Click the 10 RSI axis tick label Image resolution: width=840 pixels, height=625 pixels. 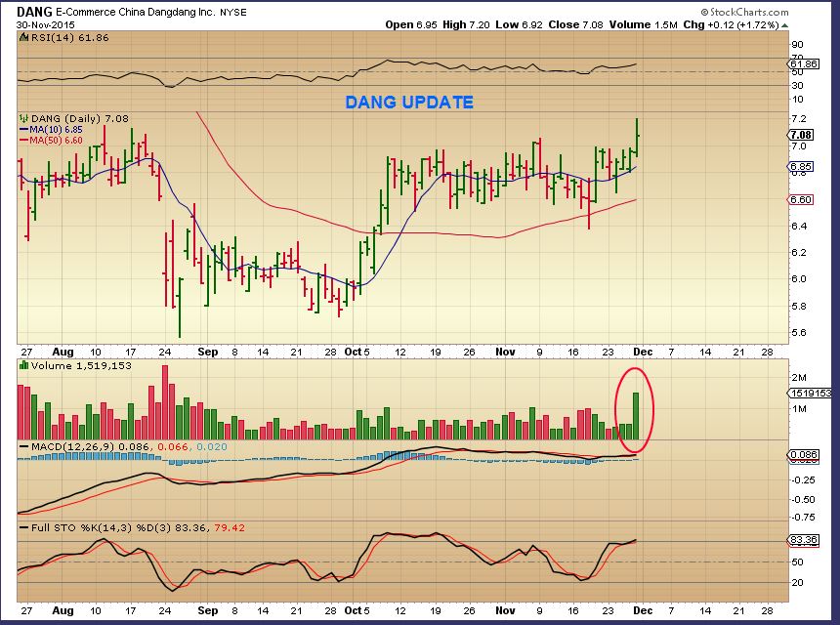click(797, 99)
